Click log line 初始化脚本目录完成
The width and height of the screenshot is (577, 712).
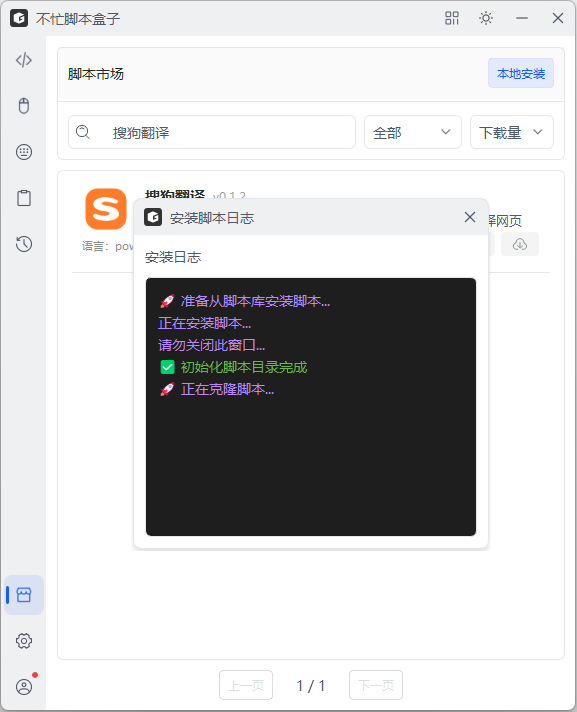(x=234, y=367)
